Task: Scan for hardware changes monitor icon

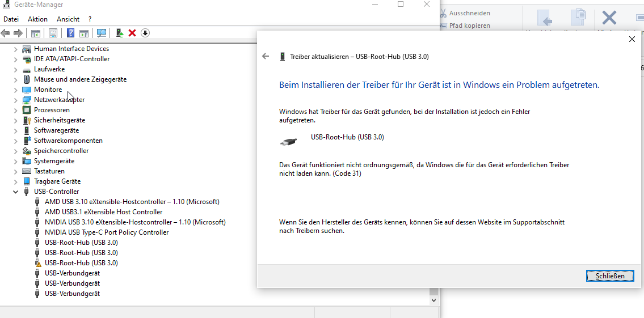Action: pos(102,33)
